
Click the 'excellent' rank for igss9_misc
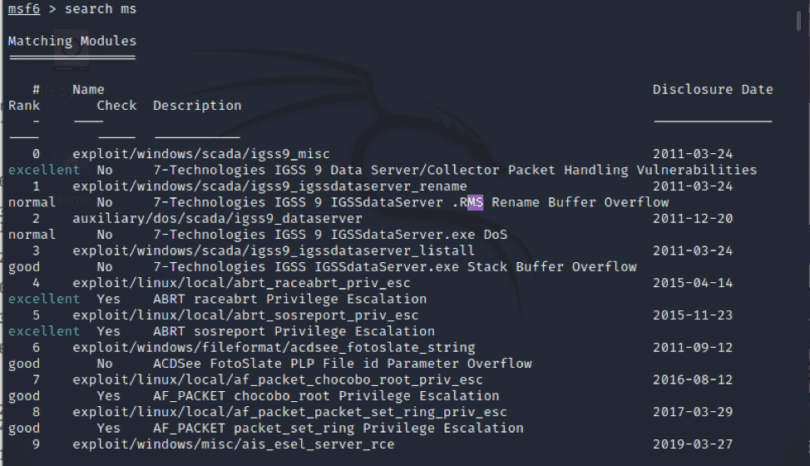pyautogui.click(x=44, y=170)
